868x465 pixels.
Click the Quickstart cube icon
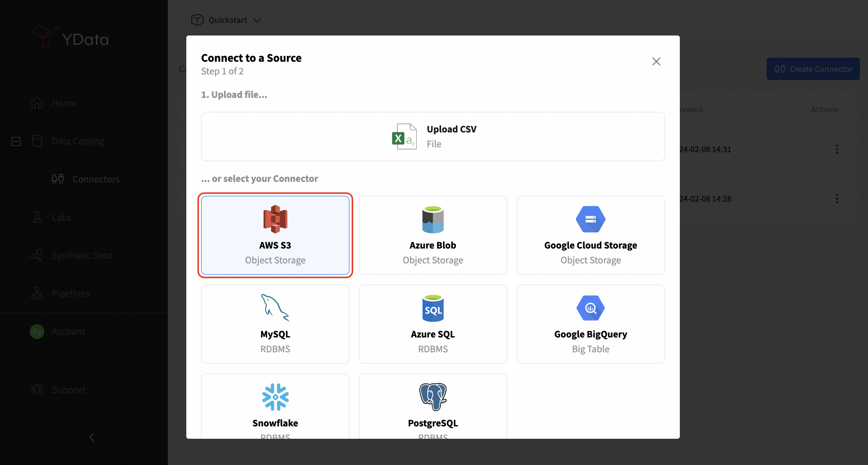coord(197,20)
